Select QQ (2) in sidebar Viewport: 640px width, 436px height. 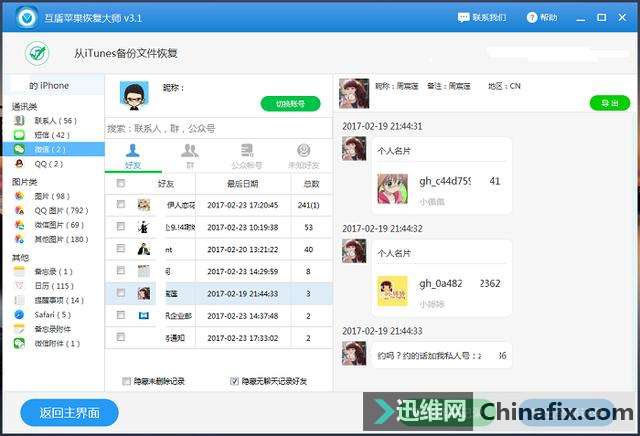point(48,163)
